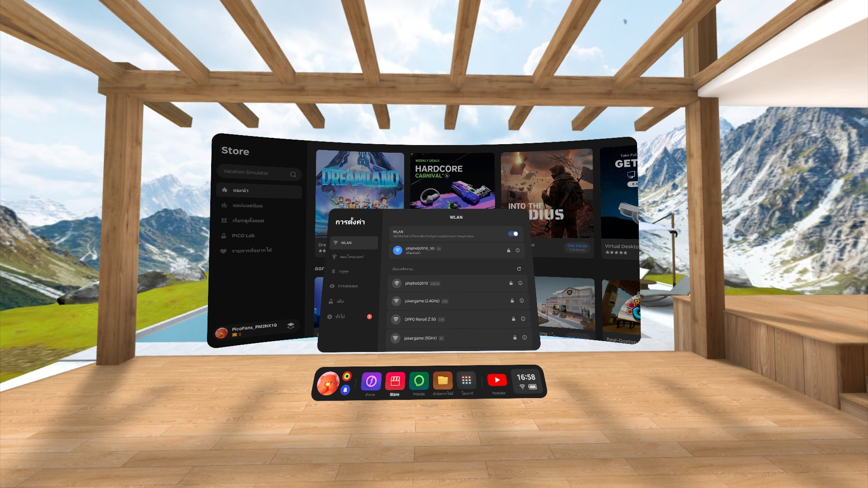Screen dimensions: 868x488
Task: Open info icon for phiphob2010 network
Action: click(520, 283)
